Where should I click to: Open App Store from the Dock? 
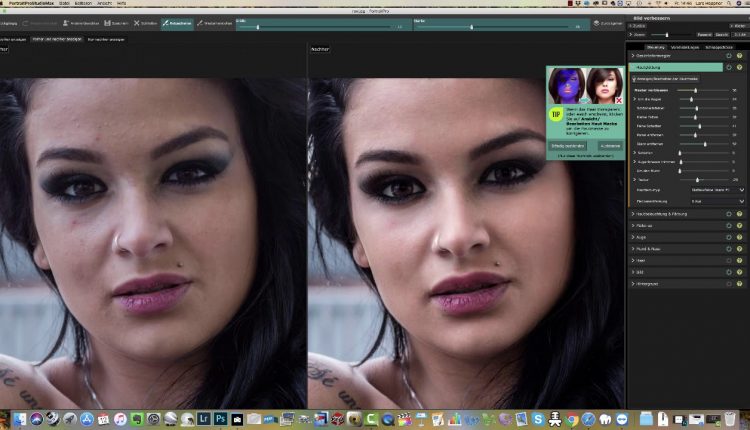coord(87,420)
